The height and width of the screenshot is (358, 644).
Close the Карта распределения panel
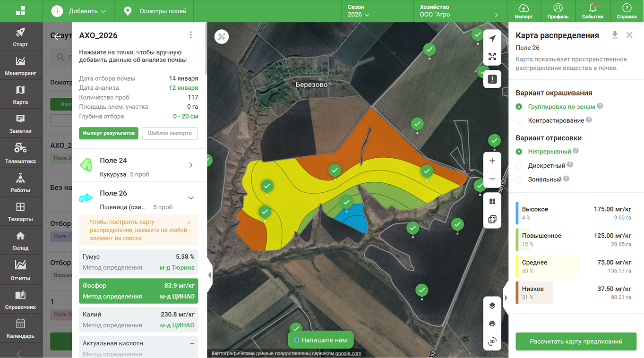tap(629, 35)
